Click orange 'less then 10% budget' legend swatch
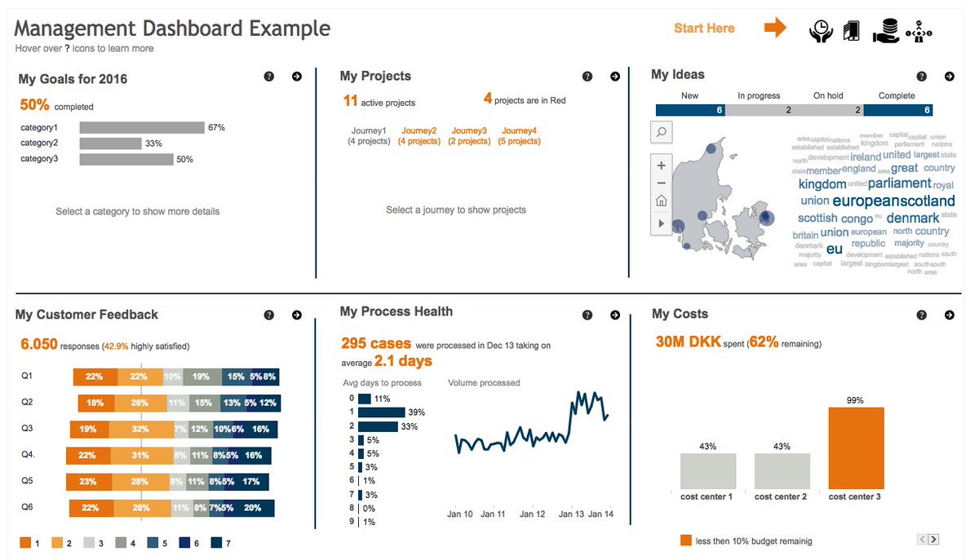Image resolution: width=979 pixels, height=560 pixels. 685,540
